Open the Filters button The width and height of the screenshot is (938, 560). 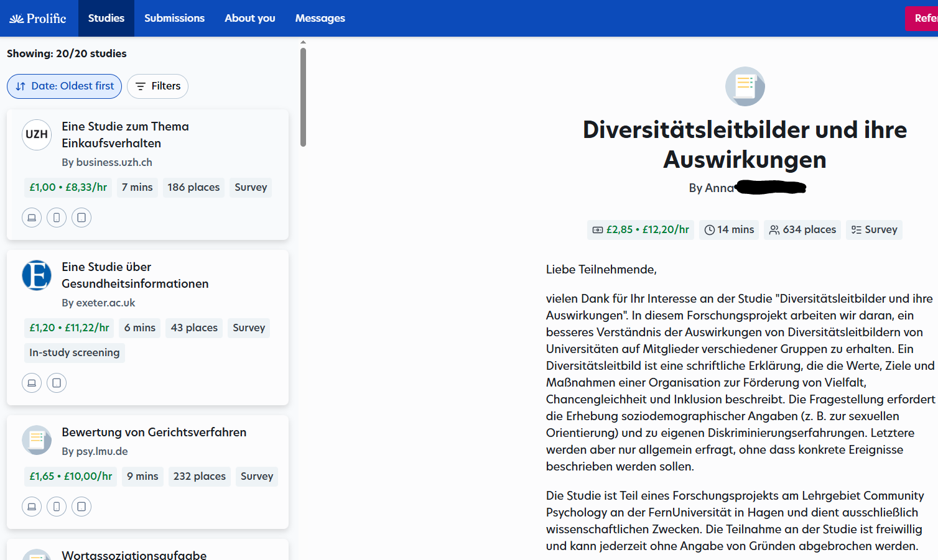[x=157, y=86]
